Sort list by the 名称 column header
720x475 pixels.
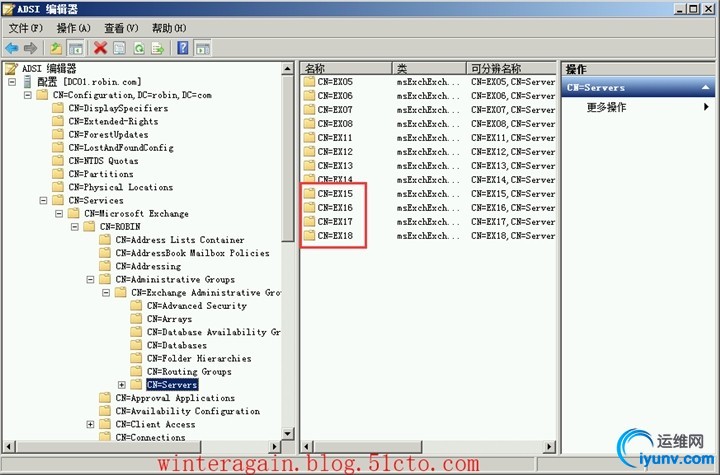coord(346,69)
